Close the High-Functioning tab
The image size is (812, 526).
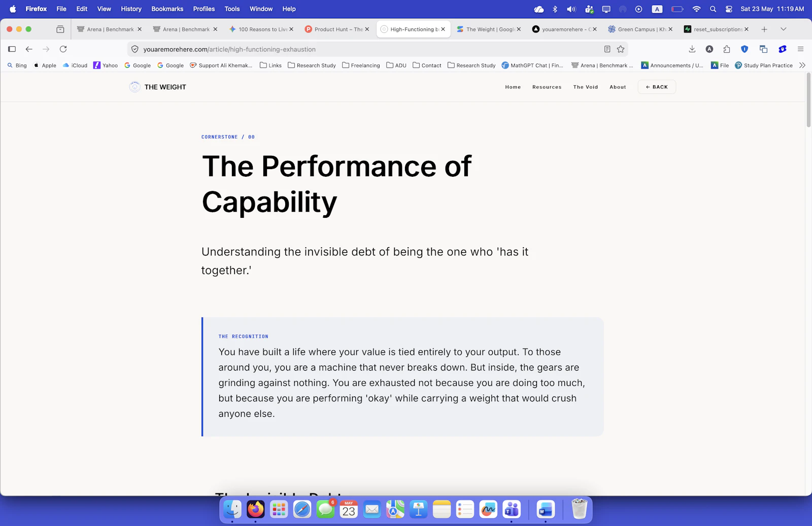point(443,29)
